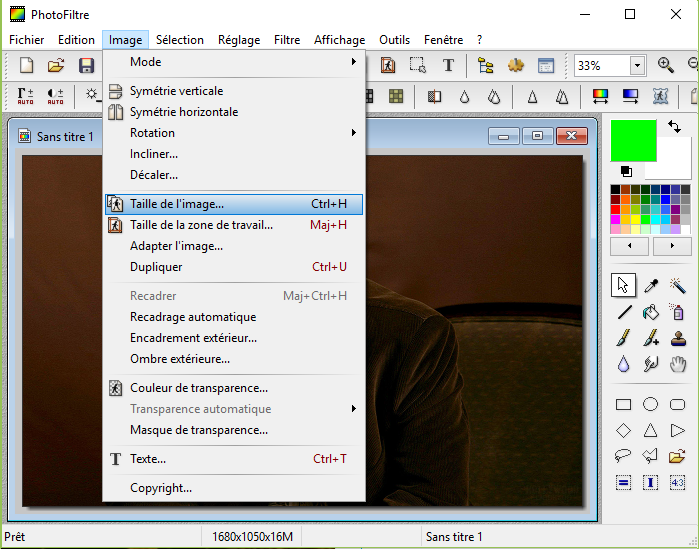Click the New document icon in the toolbar
The height and width of the screenshot is (549, 699).
tap(27, 66)
